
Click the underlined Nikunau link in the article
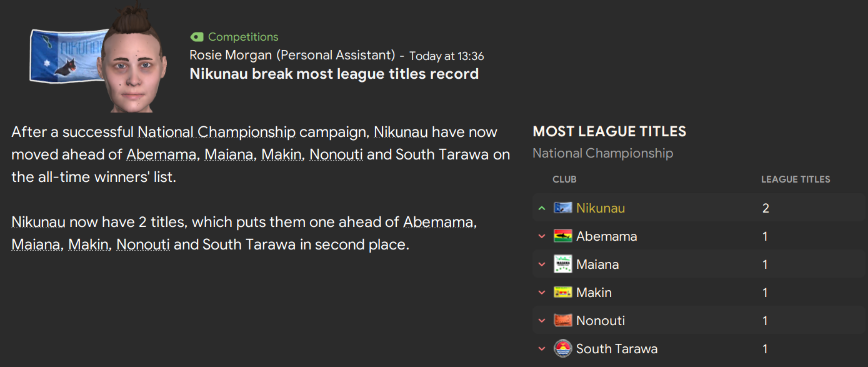pyautogui.click(x=400, y=132)
